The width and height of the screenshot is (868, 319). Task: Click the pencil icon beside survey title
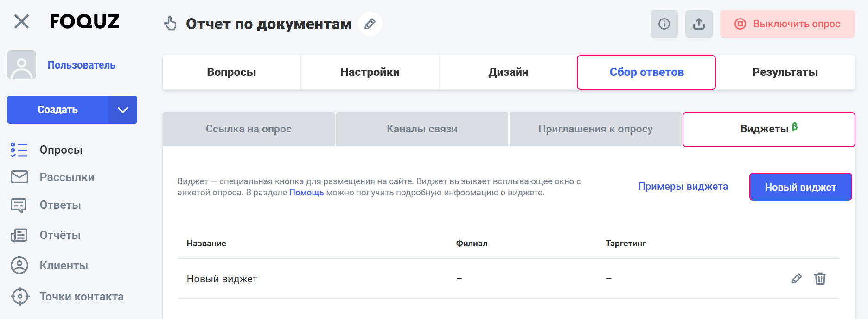pos(370,24)
